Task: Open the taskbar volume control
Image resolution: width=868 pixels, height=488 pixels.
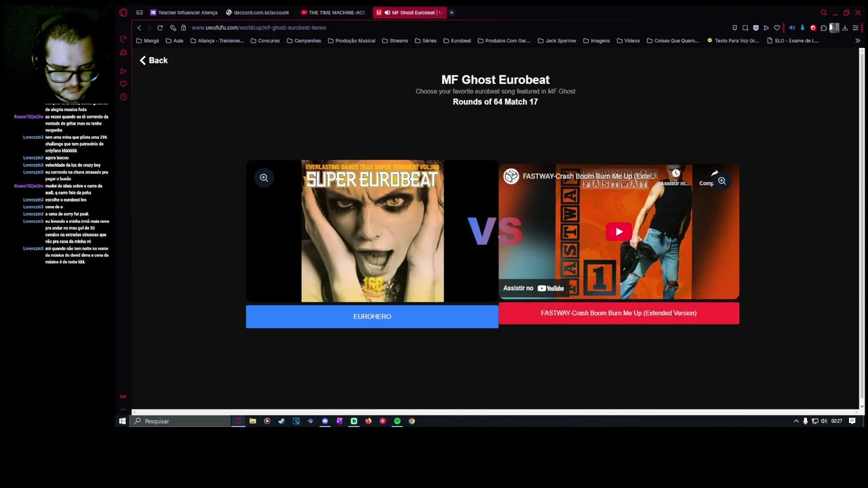Action: pyautogui.click(x=824, y=421)
